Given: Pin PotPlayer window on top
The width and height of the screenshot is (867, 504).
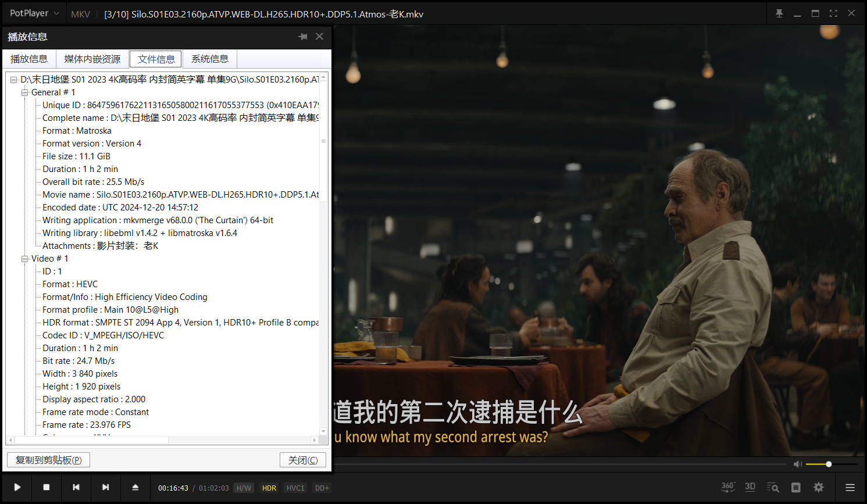Looking at the screenshot, I should coord(779,13).
